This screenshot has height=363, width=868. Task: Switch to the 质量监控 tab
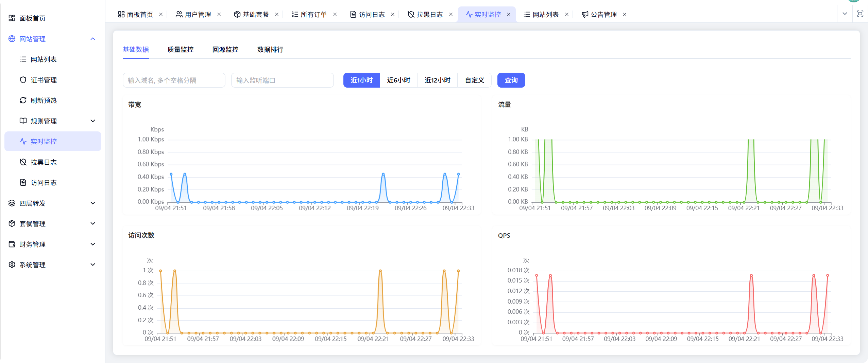point(181,50)
